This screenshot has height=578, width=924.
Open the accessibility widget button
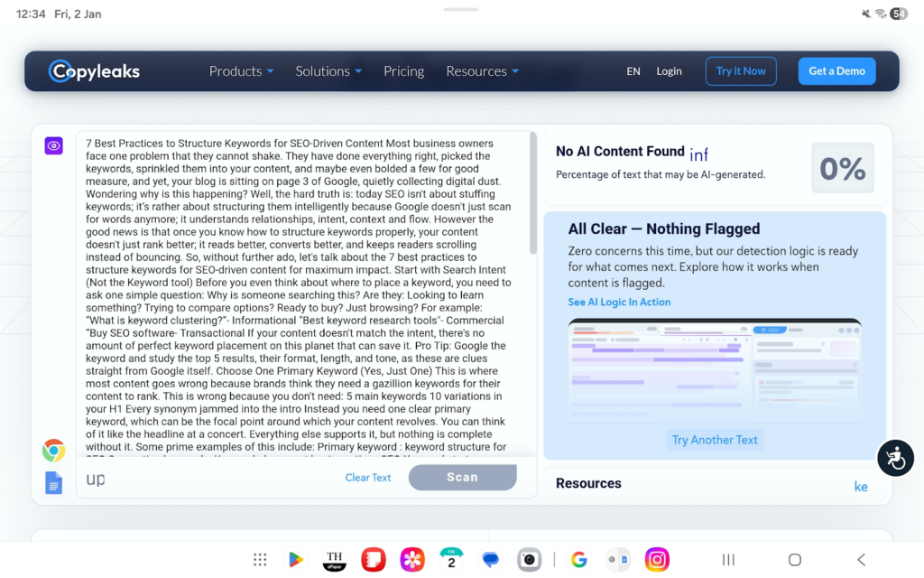tap(895, 459)
